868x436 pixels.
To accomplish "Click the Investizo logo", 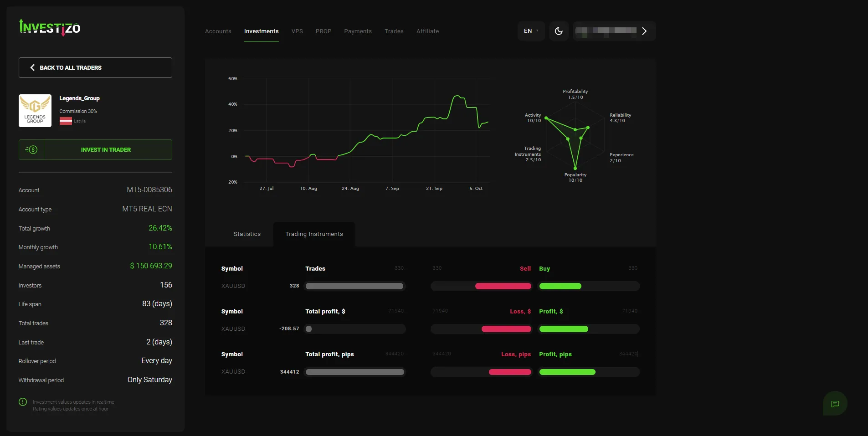I will pos(50,27).
